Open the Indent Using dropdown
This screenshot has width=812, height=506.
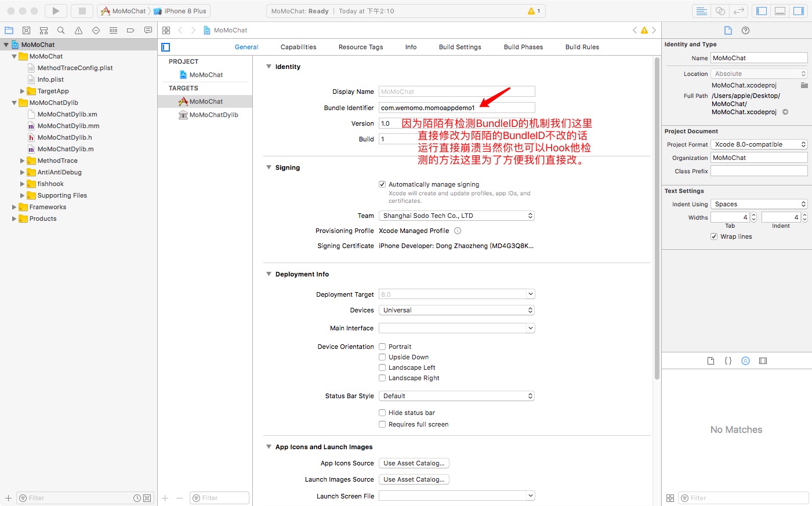(759, 204)
